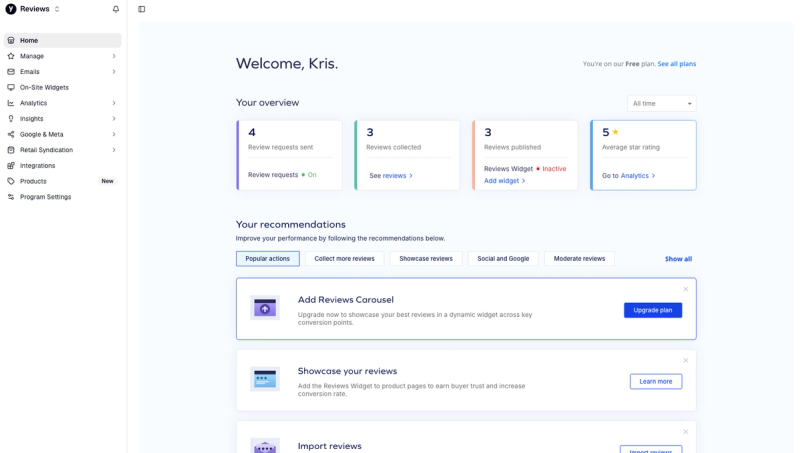Image resolution: width=800 pixels, height=453 pixels.
Task: Dismiss the Showcase your reviews card
Action: coord(686,361)
